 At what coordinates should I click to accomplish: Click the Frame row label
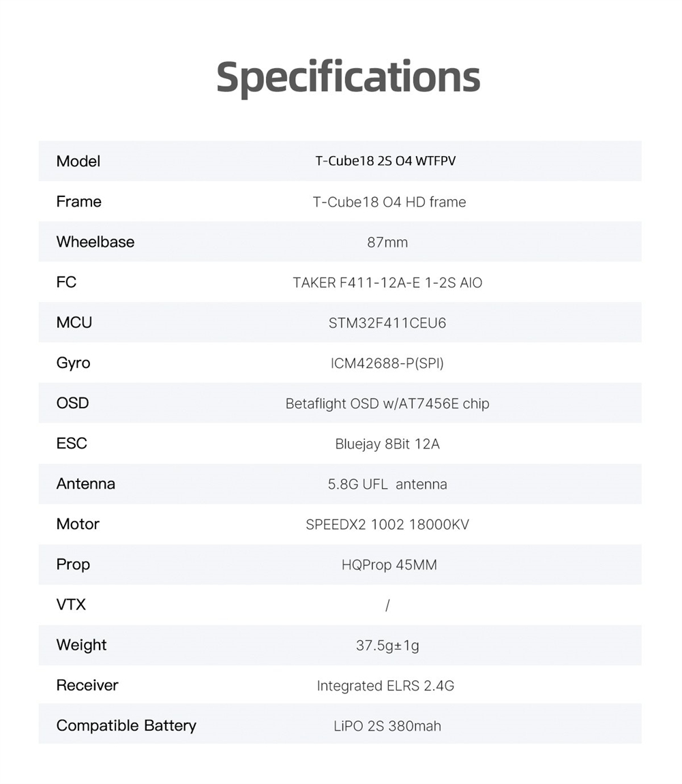(x=78, y=202)
